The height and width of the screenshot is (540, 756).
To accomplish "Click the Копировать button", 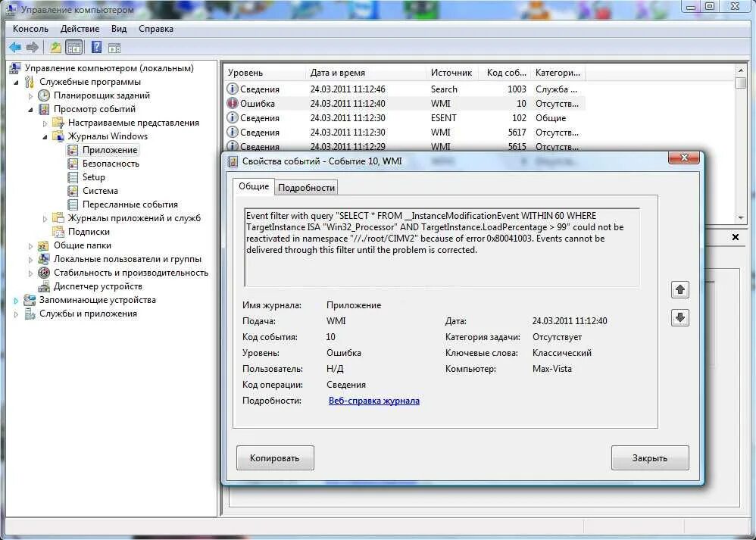I will (275, 458).
